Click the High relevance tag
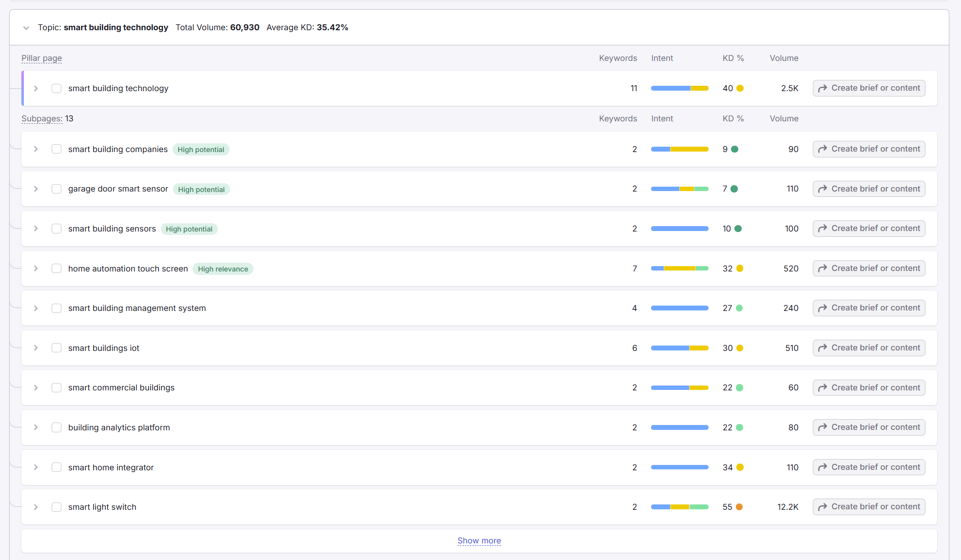 tap(223, 269)
